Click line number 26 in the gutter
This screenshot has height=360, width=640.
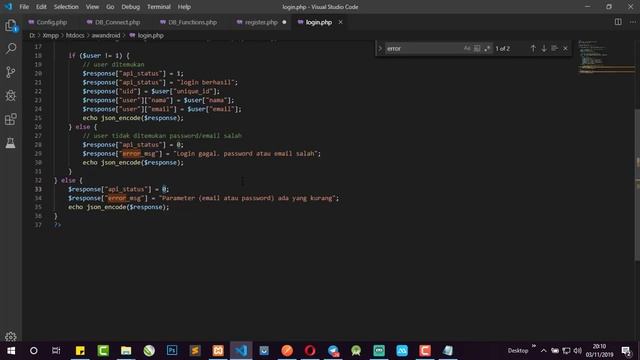coord(38,127)
